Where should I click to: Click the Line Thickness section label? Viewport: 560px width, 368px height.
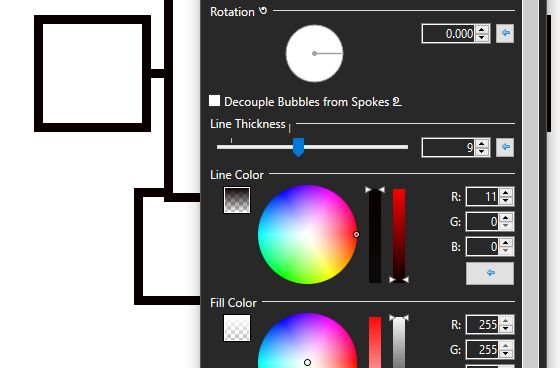pyautogui.click(x=248, y=124)
